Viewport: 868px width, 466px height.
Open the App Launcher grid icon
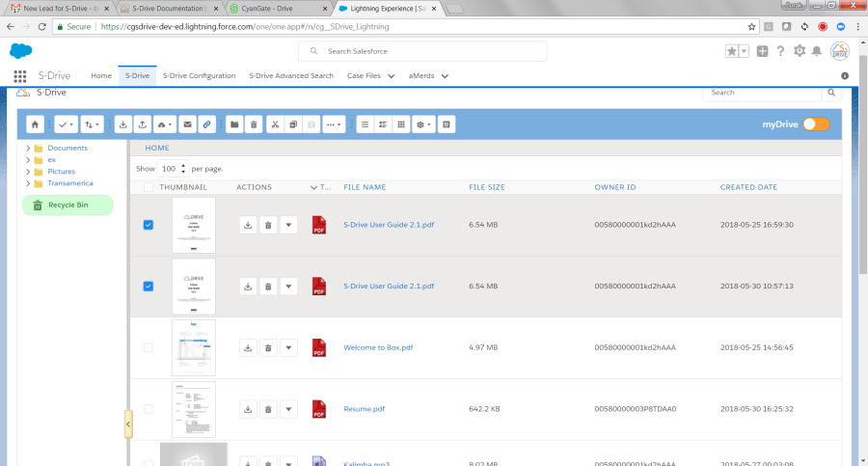(20, 75)
